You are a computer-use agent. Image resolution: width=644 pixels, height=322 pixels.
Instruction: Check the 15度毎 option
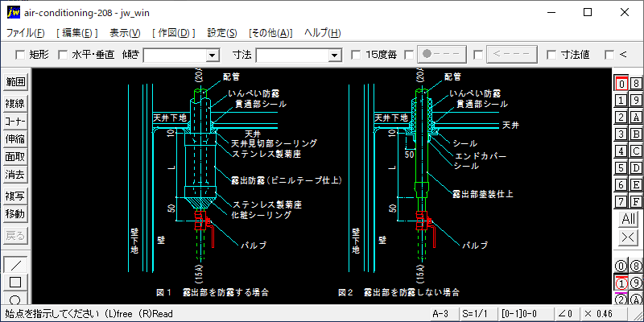click(357, 55)
